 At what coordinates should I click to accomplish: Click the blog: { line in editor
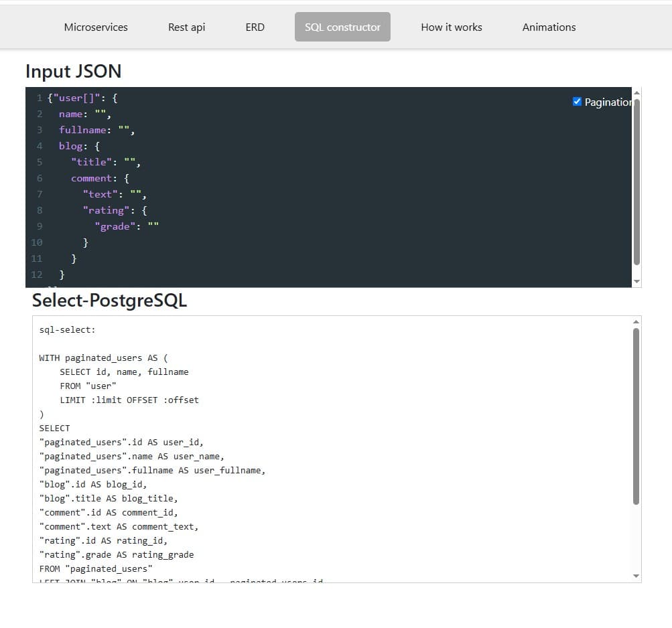point(79,147)
